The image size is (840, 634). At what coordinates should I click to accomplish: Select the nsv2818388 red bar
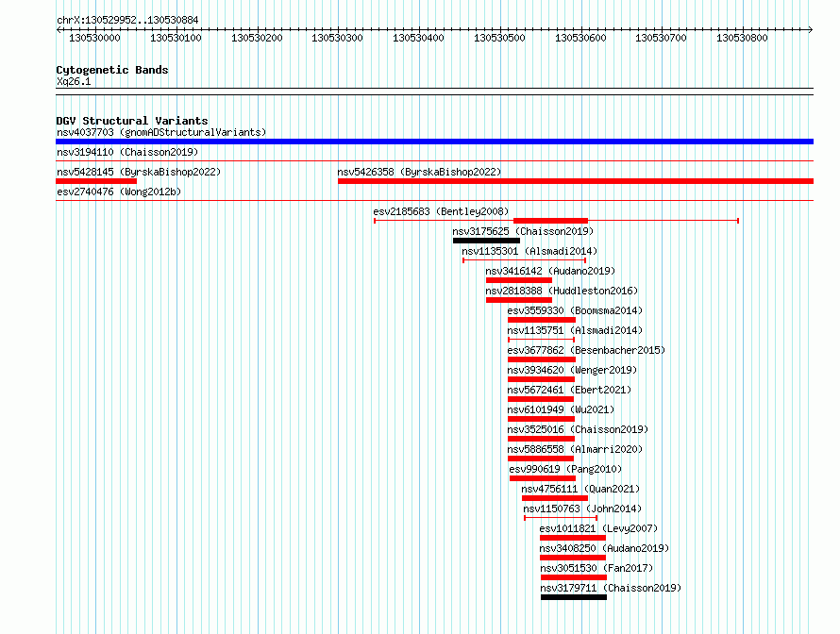[x=519, y=300]
